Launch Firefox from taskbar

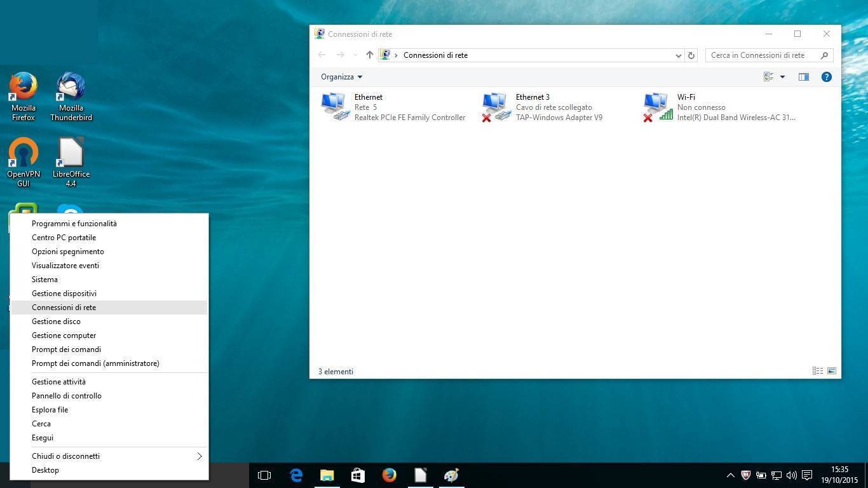390,475
